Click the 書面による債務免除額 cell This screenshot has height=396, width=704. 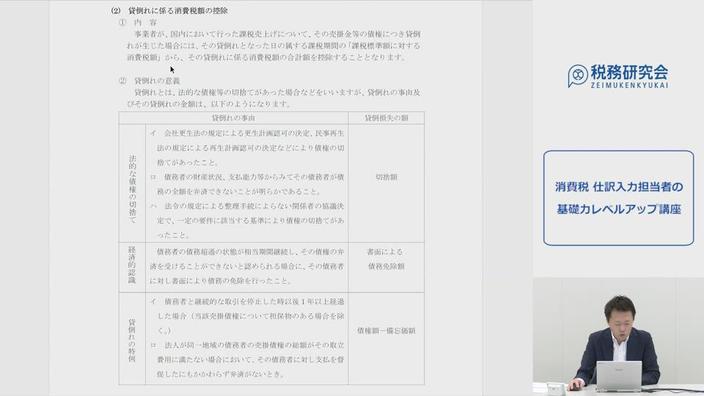[386, 259]
